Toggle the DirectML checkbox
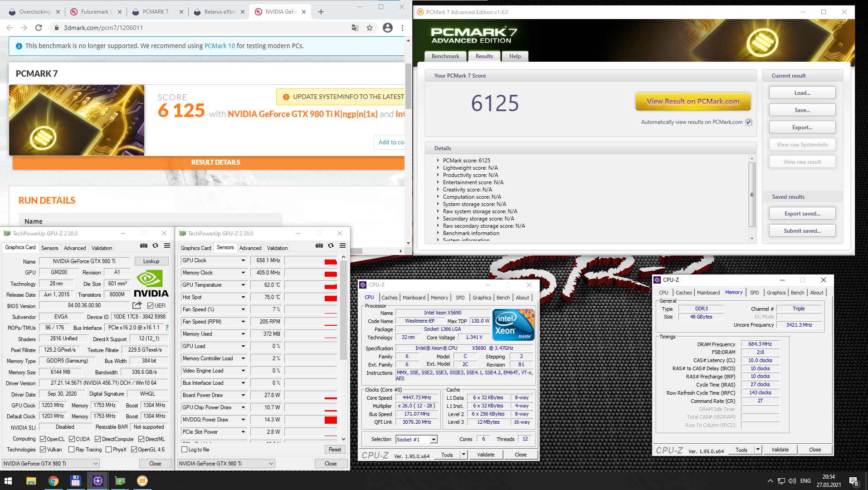 (x=141, y=439)
